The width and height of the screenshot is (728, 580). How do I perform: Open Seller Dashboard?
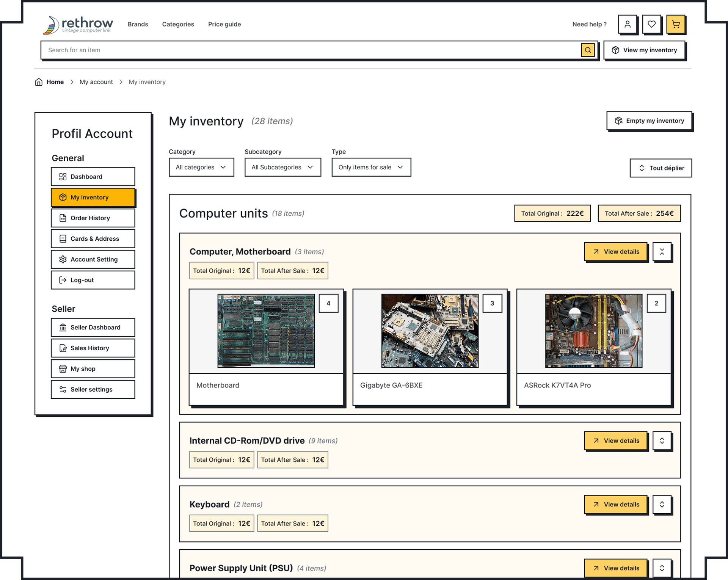(x=93, y=328)
